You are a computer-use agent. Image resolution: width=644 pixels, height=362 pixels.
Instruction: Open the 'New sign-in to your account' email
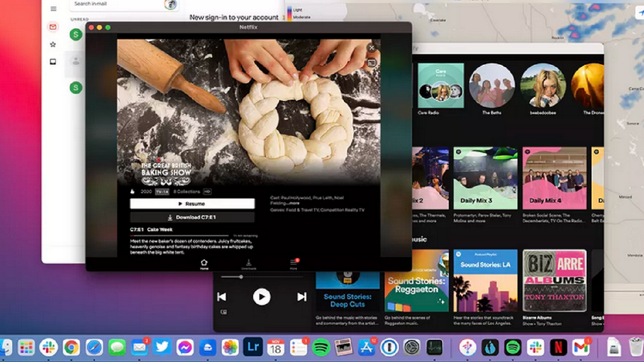[233, 17]
